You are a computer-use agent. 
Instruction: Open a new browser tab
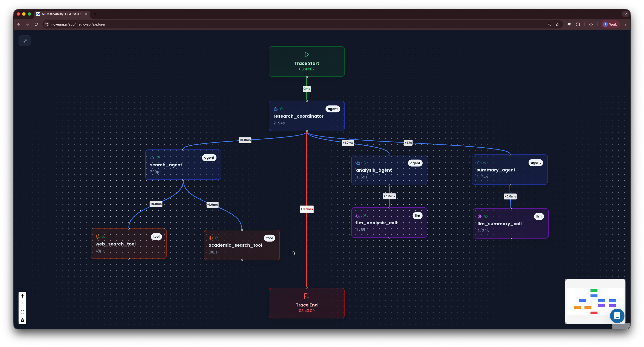95,14
